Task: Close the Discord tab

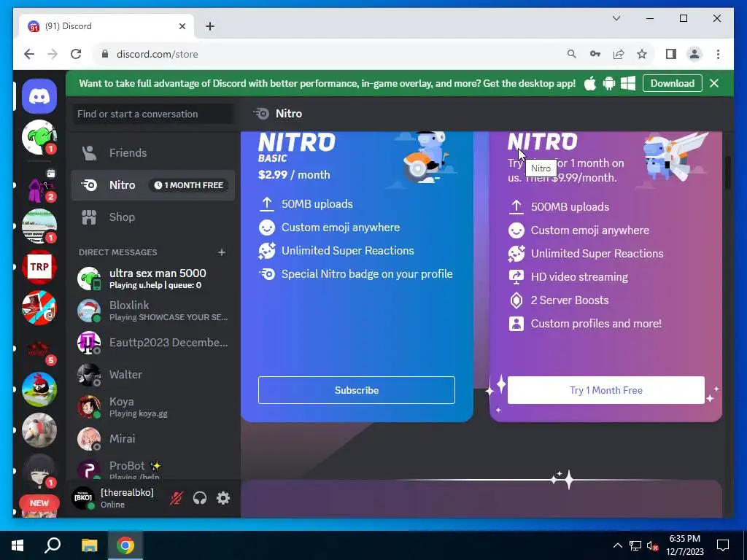Action: pyautogui.click(x=182, y=26)
